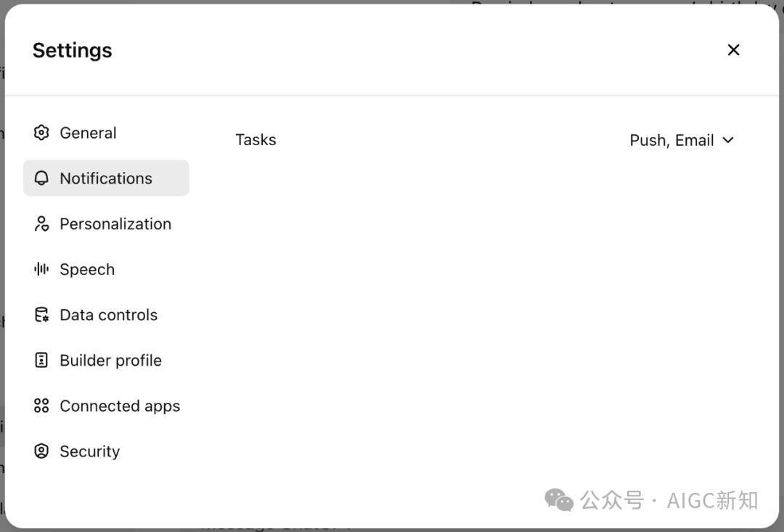Screen dimensions: 784x532
Task: Click the Speech waveform icon
Action: click(x=41, y=269)
